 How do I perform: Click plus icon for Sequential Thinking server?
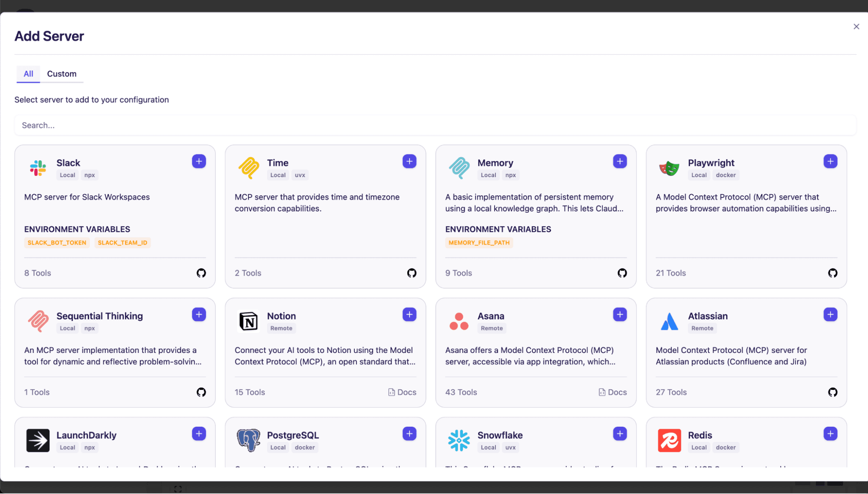coord(199,315)
